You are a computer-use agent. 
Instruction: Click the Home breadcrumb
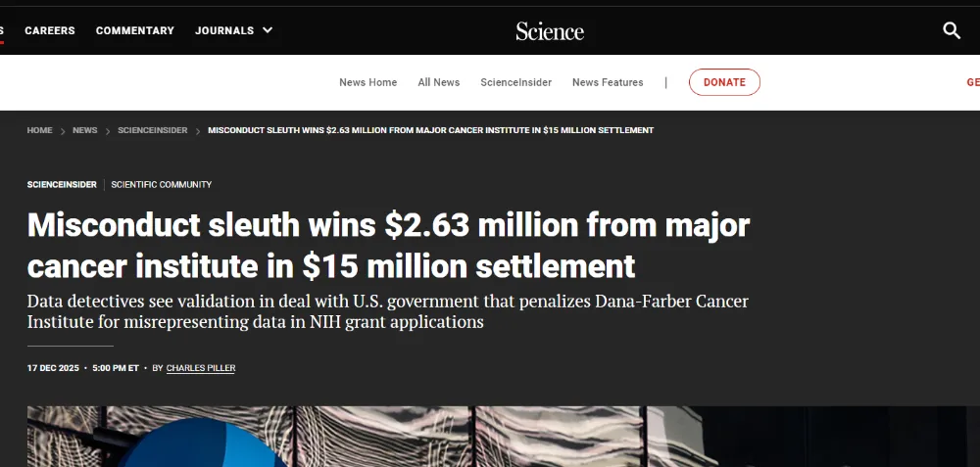click(40, 130)
